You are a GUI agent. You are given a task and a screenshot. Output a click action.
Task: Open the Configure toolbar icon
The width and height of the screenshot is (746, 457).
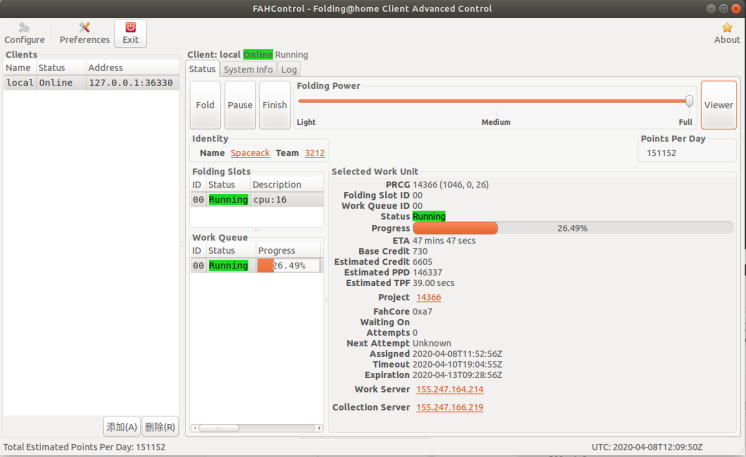click(x=24, y=33)
